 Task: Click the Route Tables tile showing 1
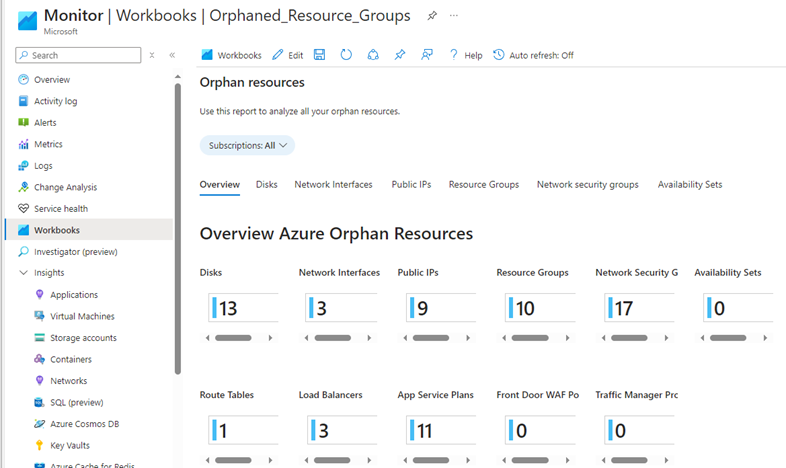(x=243, y=430)
